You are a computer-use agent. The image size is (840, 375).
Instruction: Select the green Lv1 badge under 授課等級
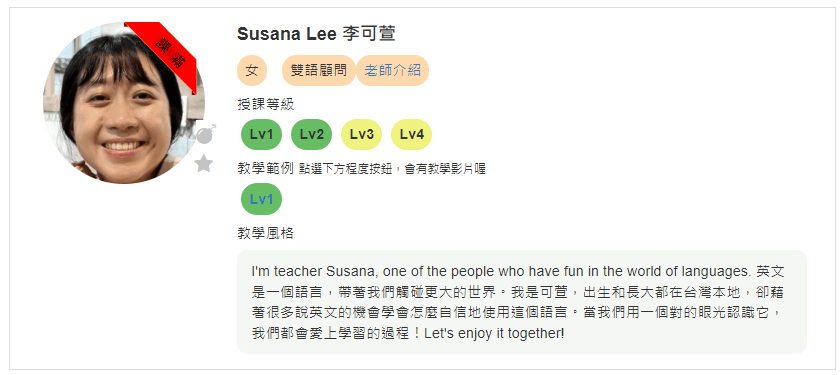click(x=261, y=134)
